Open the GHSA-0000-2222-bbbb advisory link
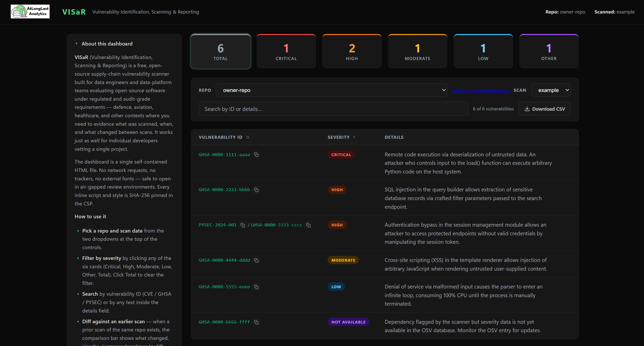This screenshot has width=644, height=346. 224,190
